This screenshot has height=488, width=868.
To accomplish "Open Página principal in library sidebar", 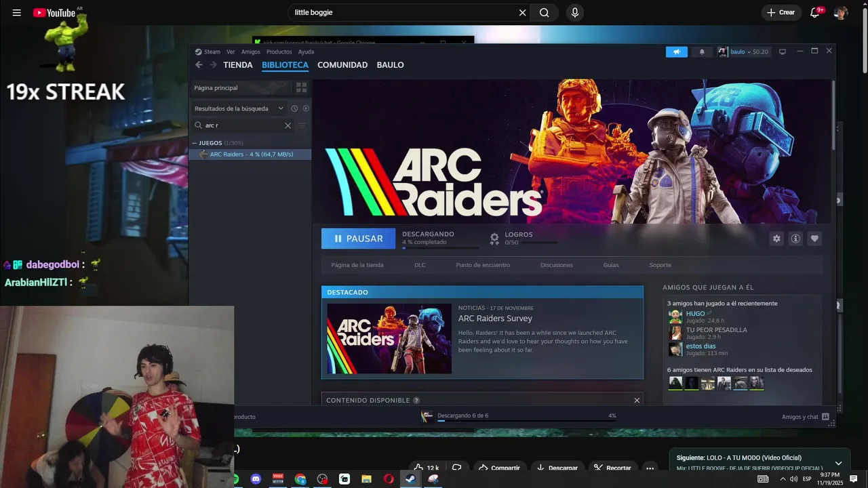I will click(x=241, y=87).
